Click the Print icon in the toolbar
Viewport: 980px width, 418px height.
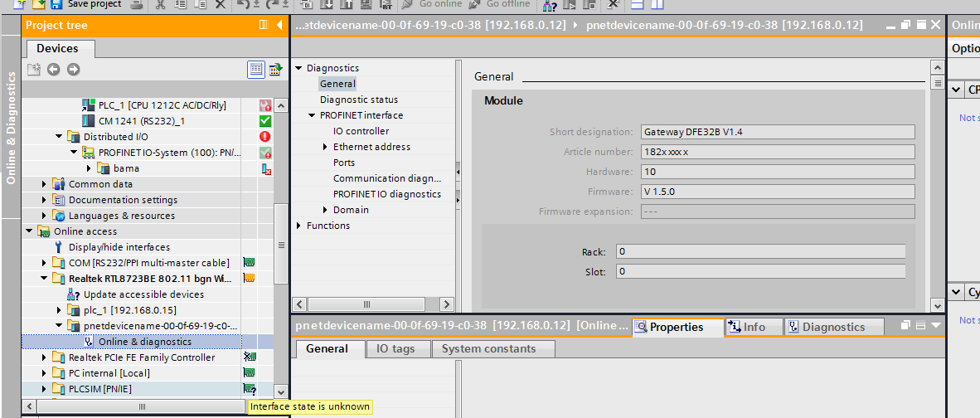136,4
